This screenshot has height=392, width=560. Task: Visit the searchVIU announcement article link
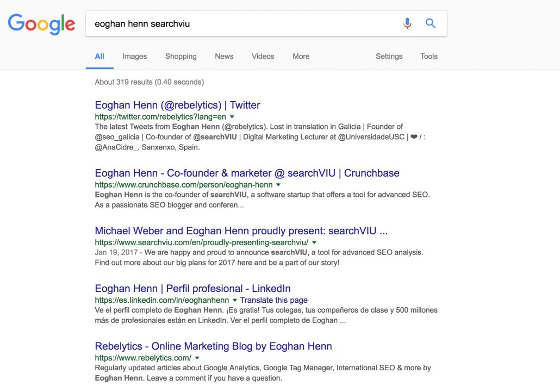pyautogui.click(x=241, y=231)
